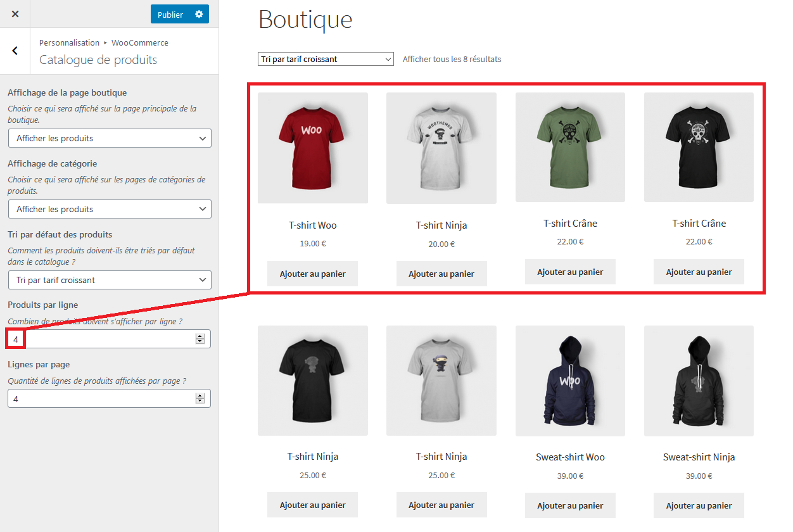793x532 pixels.
Task: Click the Lignes par page stepper arrows
Action: [x=200, y=398]
